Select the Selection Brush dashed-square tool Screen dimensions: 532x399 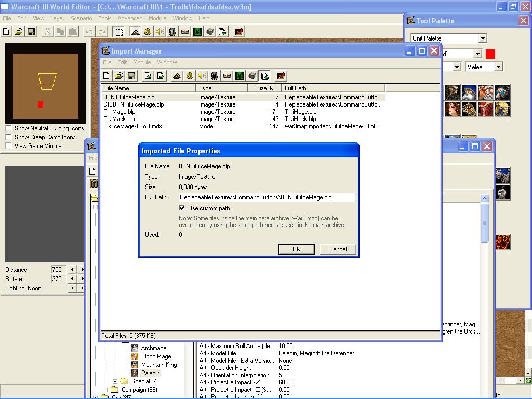click(119, 32)
